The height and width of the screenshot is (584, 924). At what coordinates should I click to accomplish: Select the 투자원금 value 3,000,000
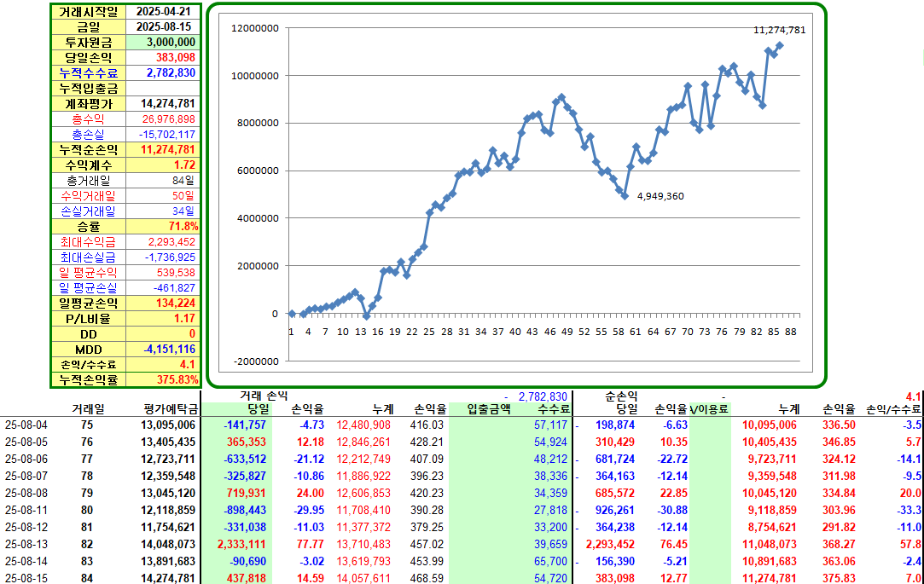[x=163, y=43]
